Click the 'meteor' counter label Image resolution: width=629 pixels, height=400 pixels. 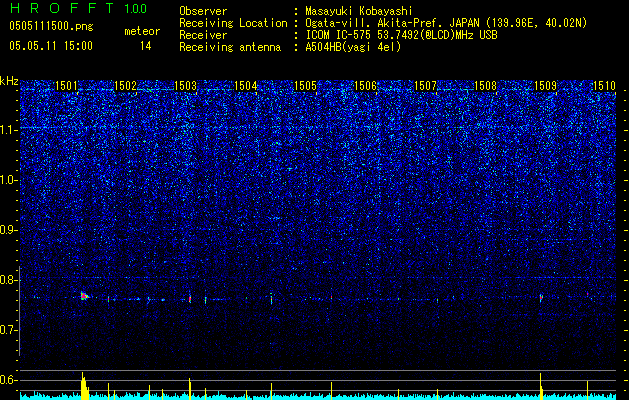142,31
